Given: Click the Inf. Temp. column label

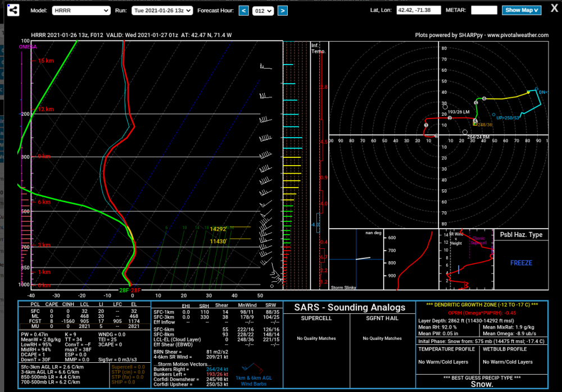Looking at the screenshot, I should (318, 48).
